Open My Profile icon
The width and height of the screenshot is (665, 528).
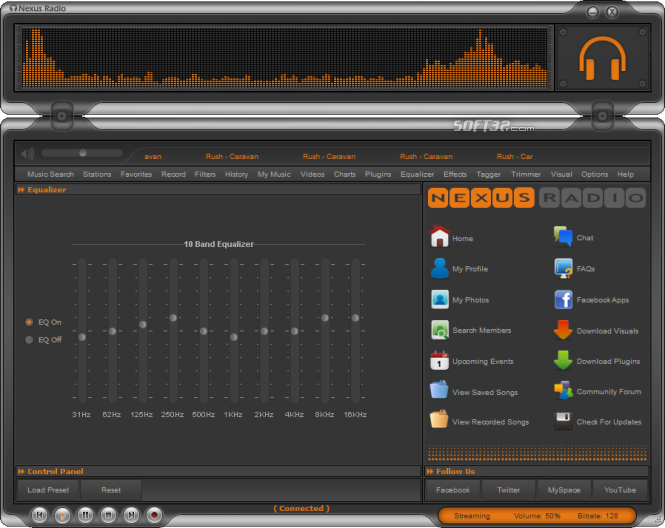click(439, 269)
